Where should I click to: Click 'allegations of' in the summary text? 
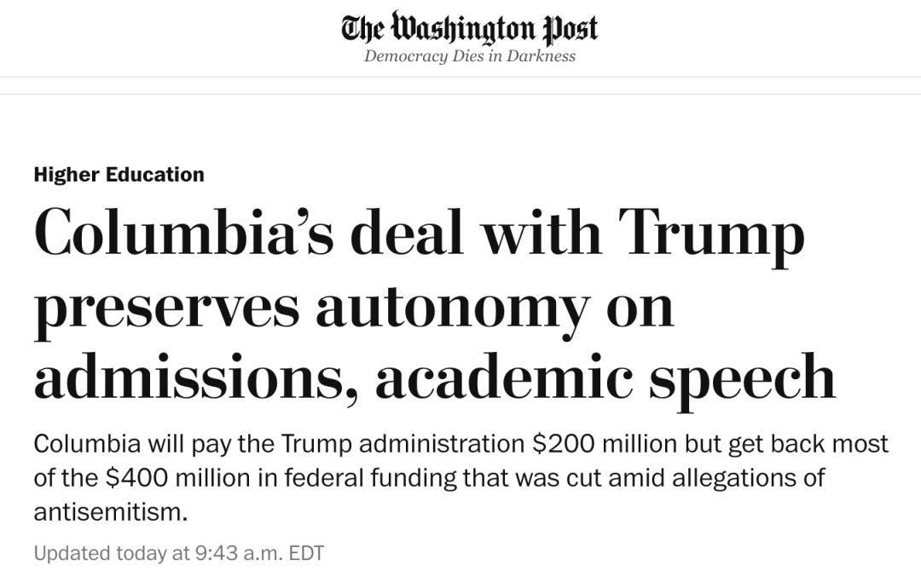tap(733, 478)
